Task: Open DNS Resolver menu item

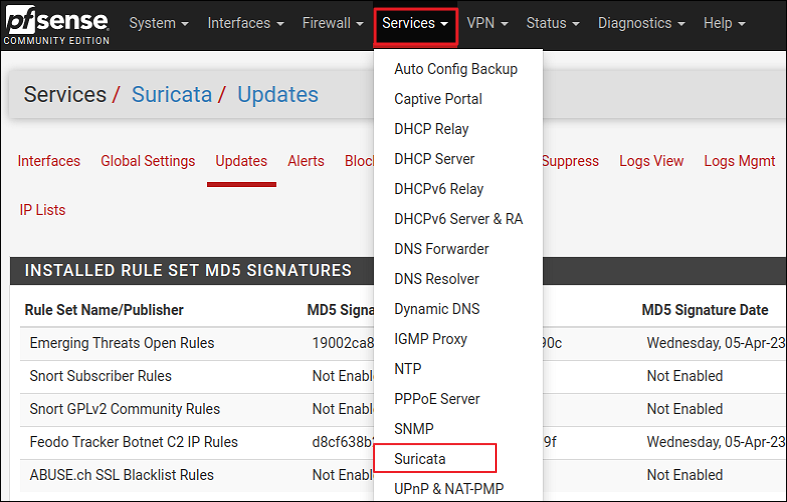Action: coord(436,279)
